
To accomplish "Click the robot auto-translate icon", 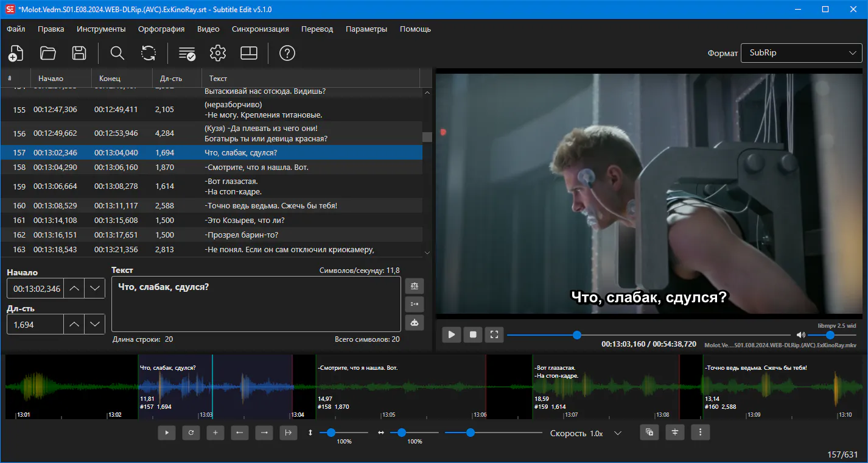I will click(x=415, y=322).
